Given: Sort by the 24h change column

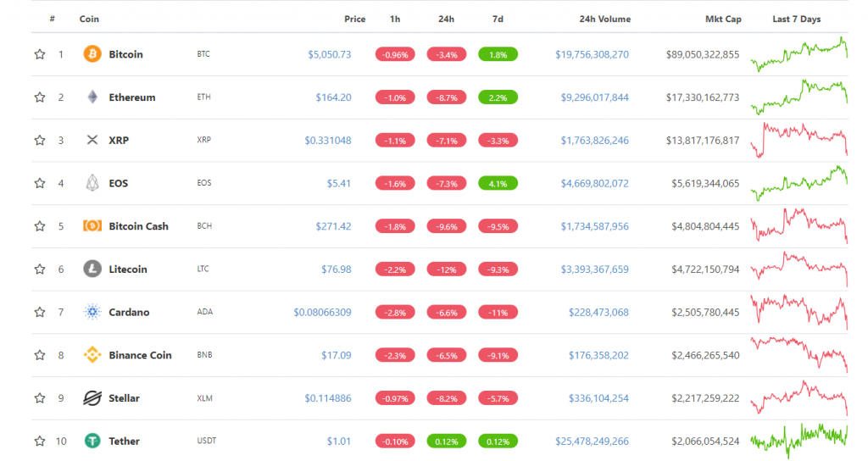Looking at the screenshot, I should [446, 19].
